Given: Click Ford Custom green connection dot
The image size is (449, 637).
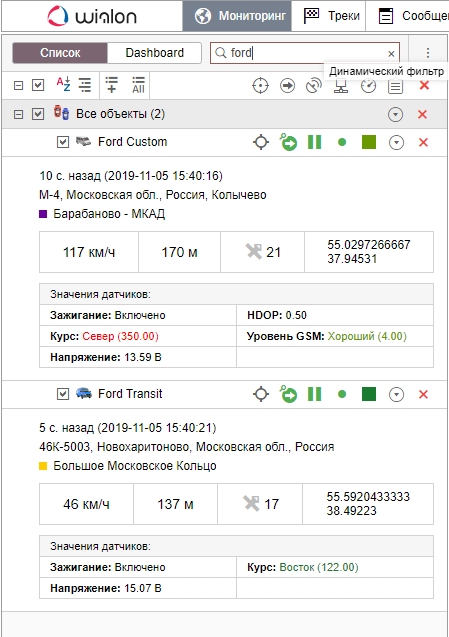Looking at the screenshot, I should (x=342, y=142).
